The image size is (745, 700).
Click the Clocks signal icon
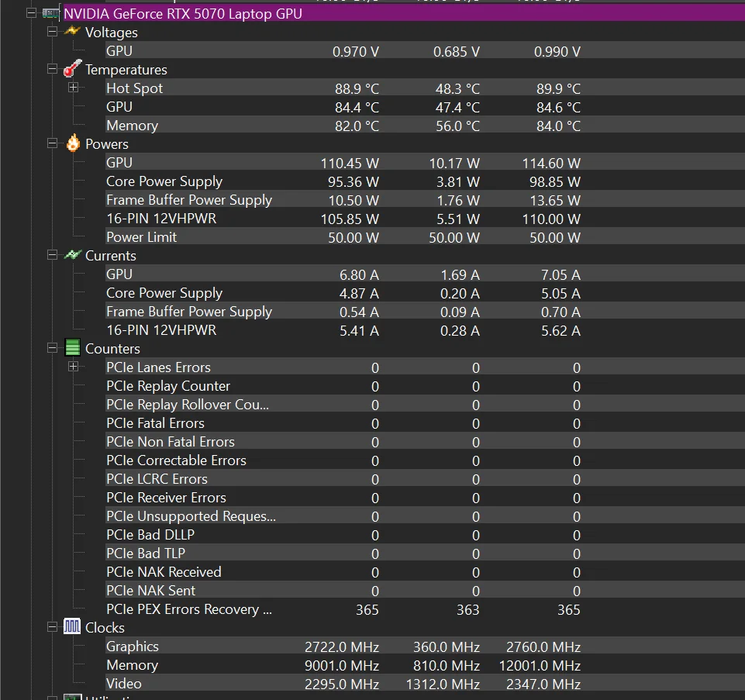(x=72, y=627)
